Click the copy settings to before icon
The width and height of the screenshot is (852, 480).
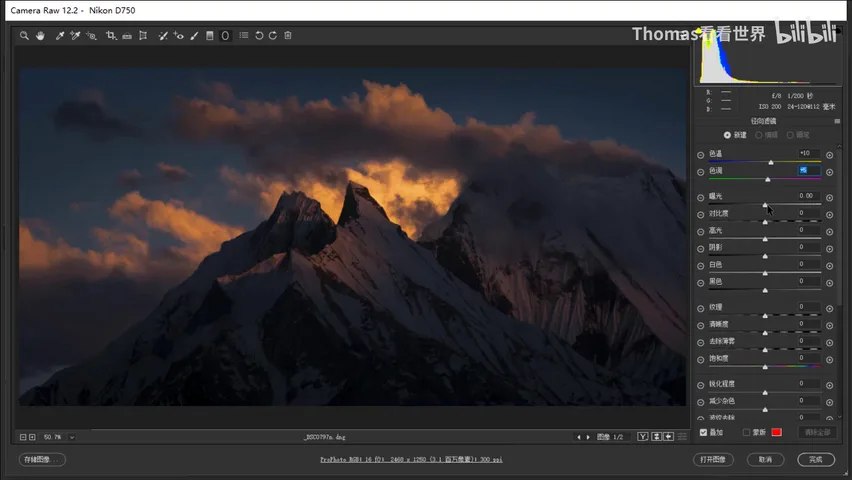(669, 437)
